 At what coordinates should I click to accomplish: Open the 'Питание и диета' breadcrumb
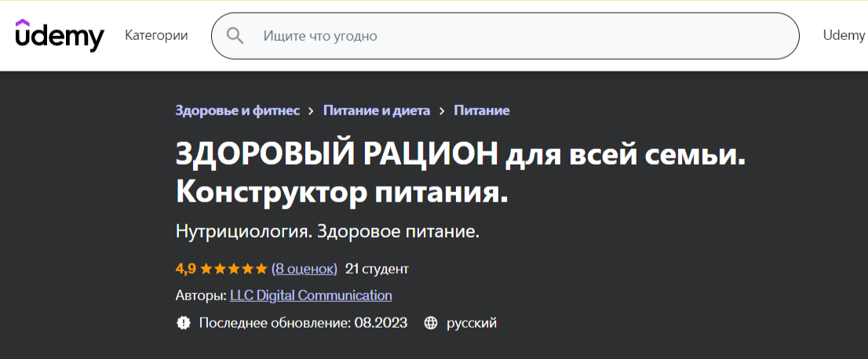(x=377, y=111)
